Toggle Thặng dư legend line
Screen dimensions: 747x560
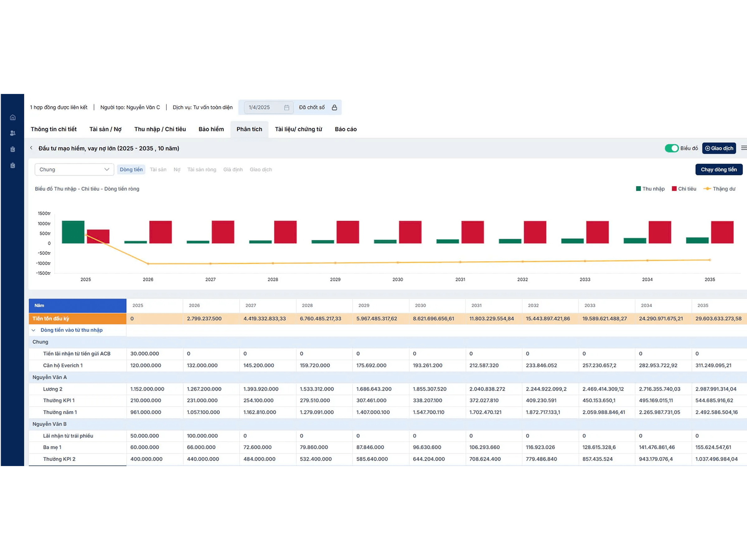click(719, 189)
